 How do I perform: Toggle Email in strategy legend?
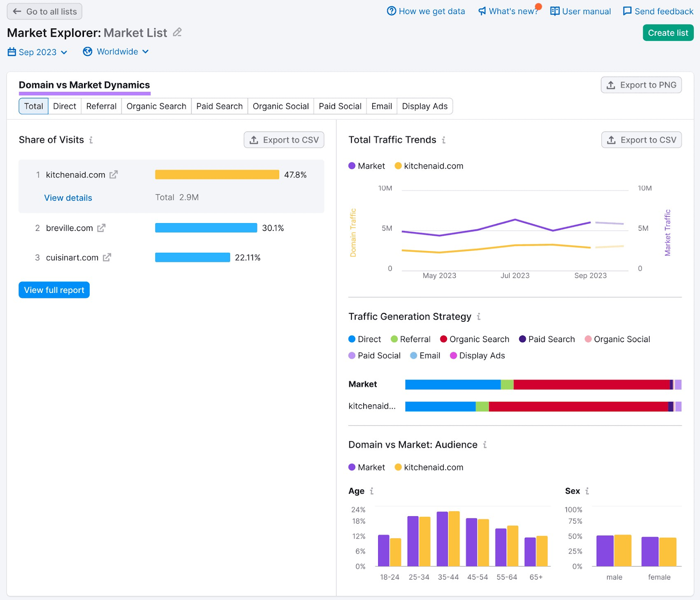coord(425,356)
